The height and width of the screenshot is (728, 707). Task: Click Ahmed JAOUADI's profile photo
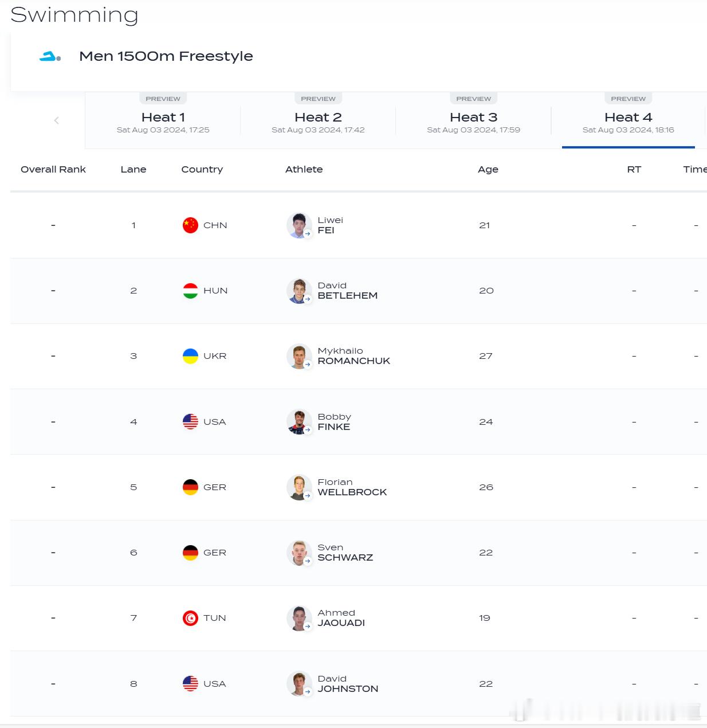click(298, 618)
